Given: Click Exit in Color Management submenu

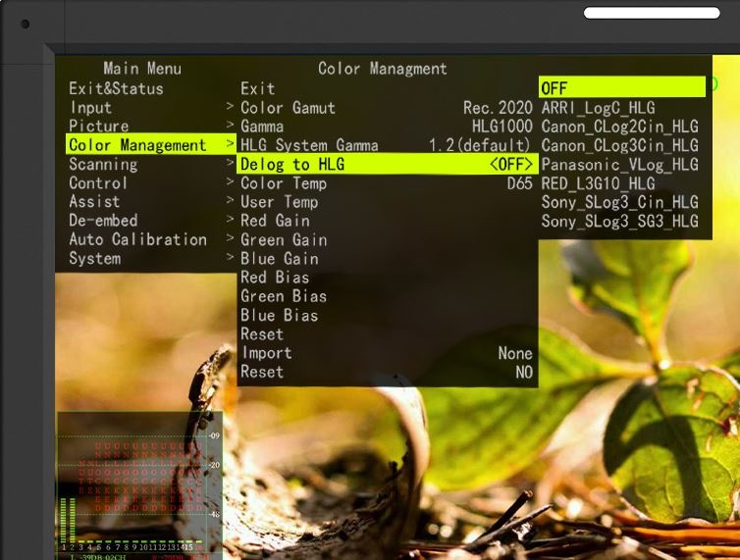Looking at the screenshot, I should [x=257, y=88].
